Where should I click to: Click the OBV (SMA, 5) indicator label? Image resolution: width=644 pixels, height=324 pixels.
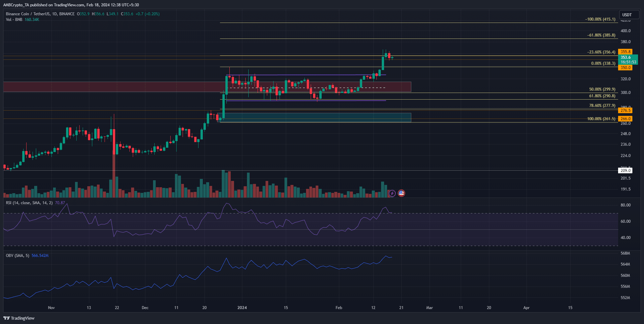point(18,256)
